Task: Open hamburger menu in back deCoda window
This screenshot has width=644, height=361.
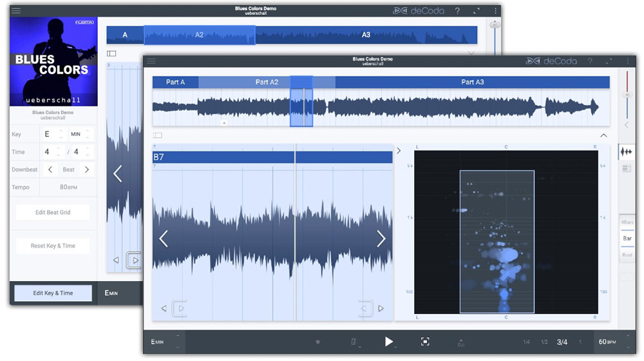Action: [x=16, y=11]
